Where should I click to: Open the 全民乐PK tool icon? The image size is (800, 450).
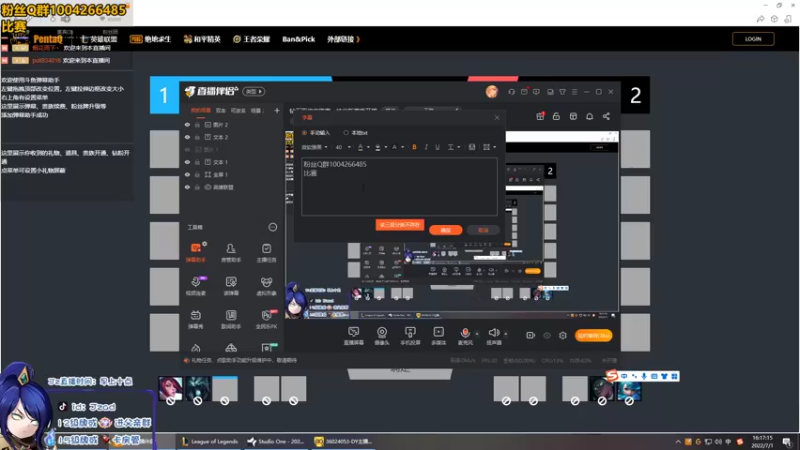(266, 319)
